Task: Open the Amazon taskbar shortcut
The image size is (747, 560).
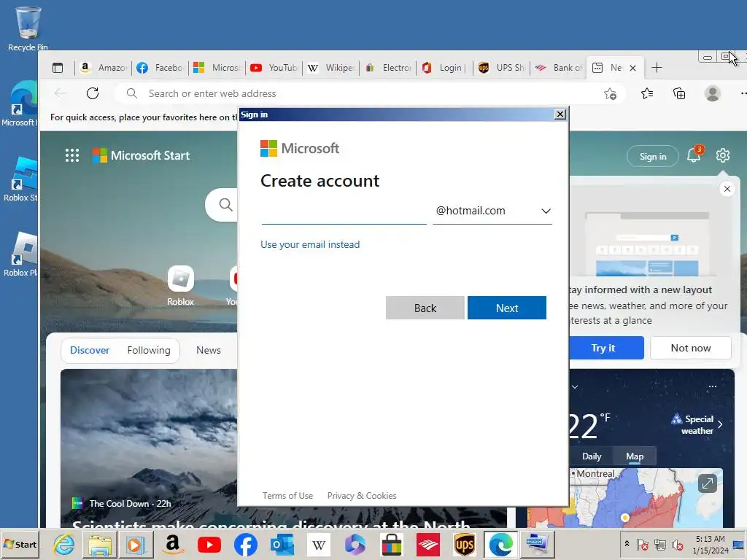Action: (x=172, y=544)
